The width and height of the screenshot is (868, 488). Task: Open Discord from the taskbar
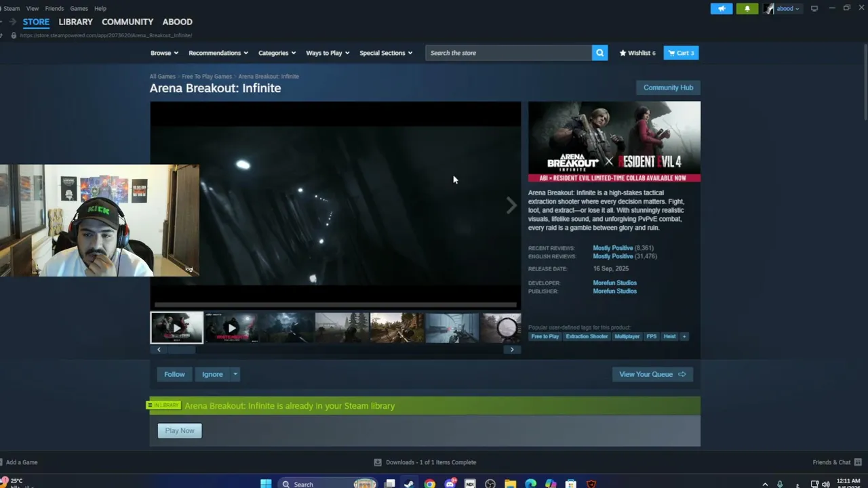pyautogui.click(x=450, y=484)
